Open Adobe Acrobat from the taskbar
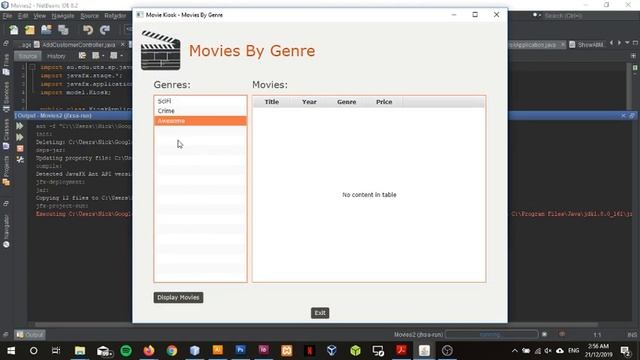640x360 pixels. 401,351
